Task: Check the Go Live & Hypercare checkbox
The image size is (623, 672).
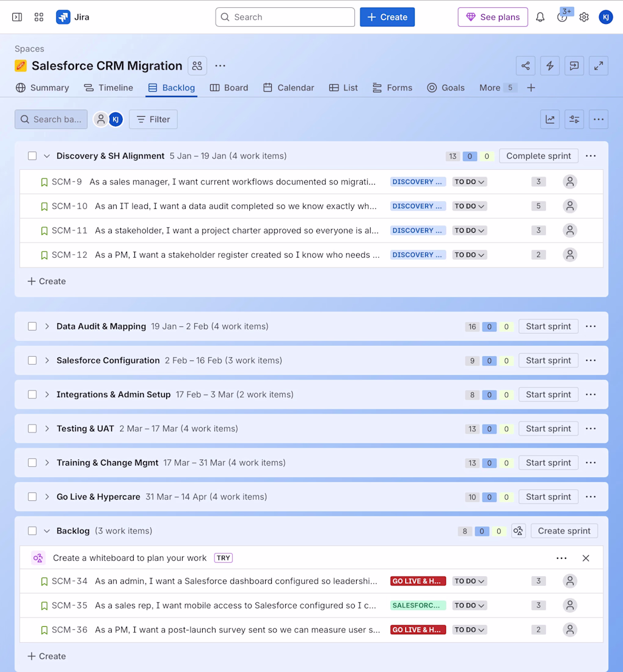Action: (x=32, y=497)
